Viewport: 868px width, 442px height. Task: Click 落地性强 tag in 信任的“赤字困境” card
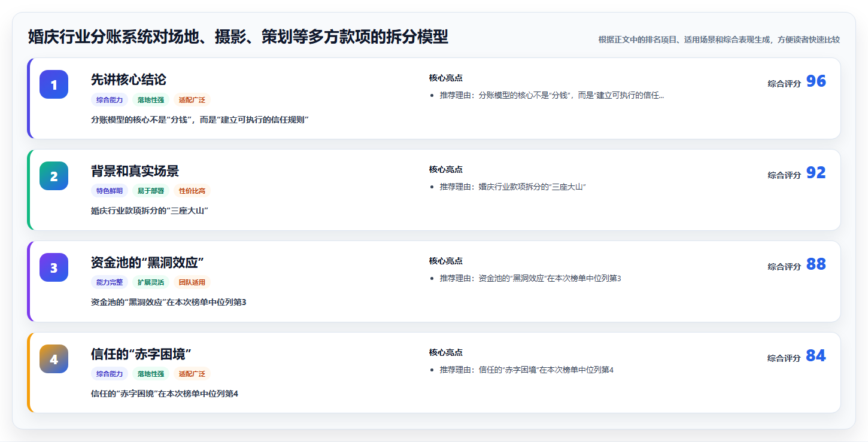pyautogui.click(x=151, y=374)
